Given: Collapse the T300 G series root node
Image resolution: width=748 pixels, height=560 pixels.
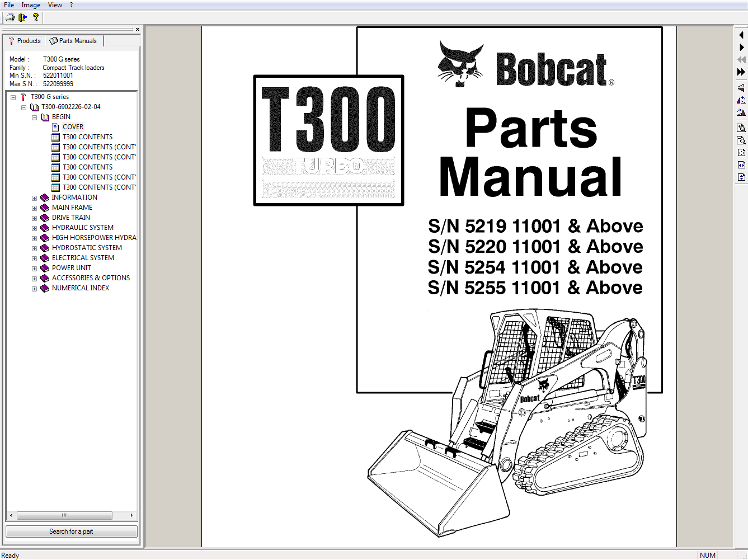Looking at the screenshot, I should coord(13,97).
